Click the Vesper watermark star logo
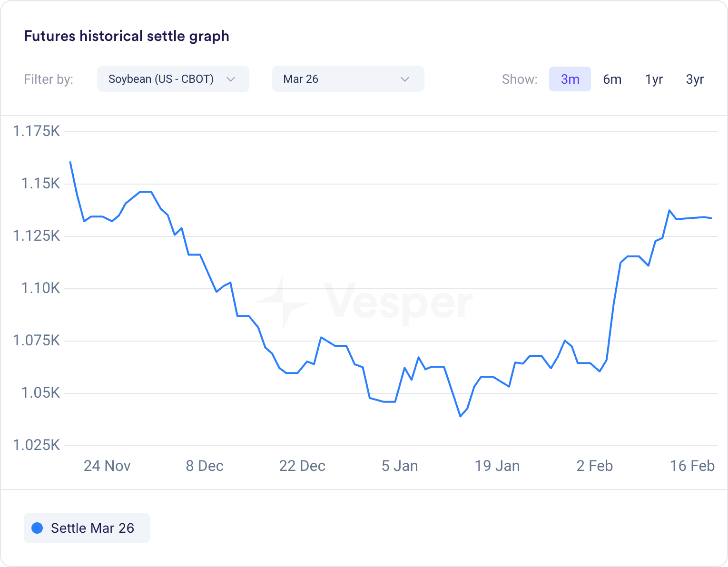 pyautogui.click(x=284, y=303)
